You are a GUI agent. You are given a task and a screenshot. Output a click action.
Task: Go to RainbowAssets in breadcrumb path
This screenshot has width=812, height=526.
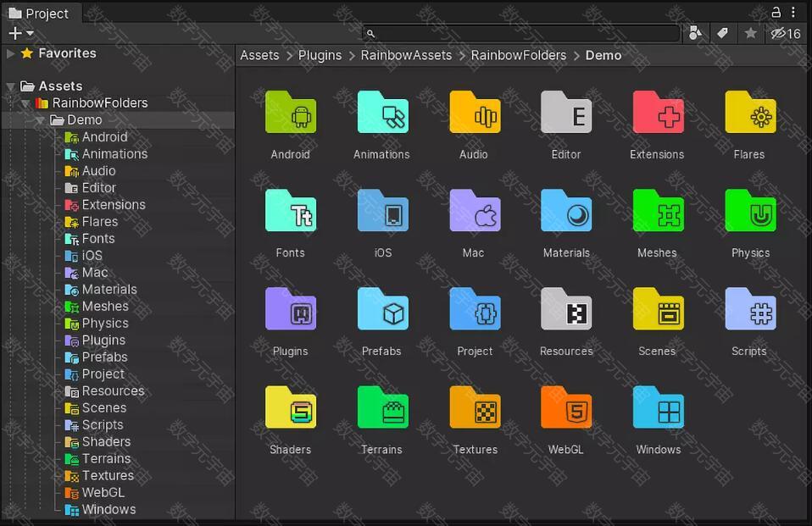coord(406,55)
